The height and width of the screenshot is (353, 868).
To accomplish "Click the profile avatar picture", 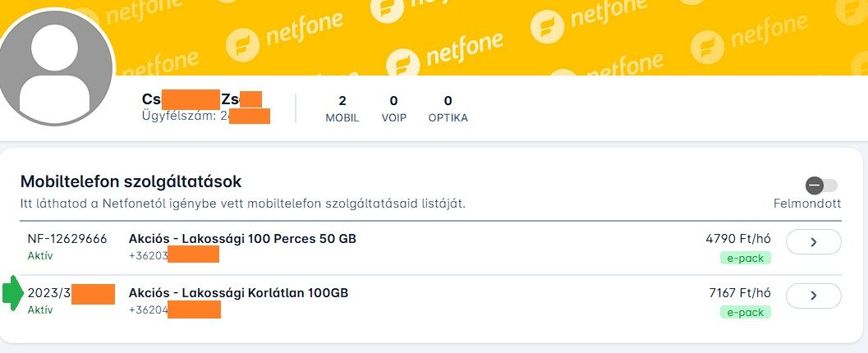I will pos(56,67).
